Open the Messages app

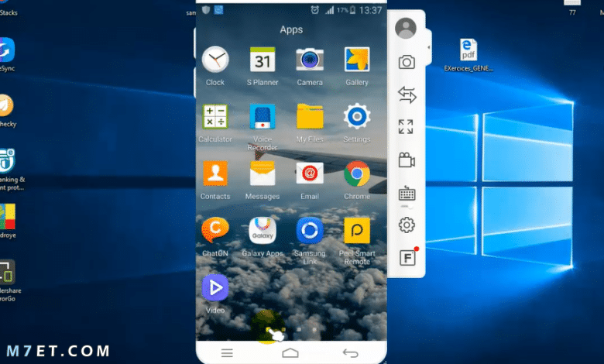263,173
